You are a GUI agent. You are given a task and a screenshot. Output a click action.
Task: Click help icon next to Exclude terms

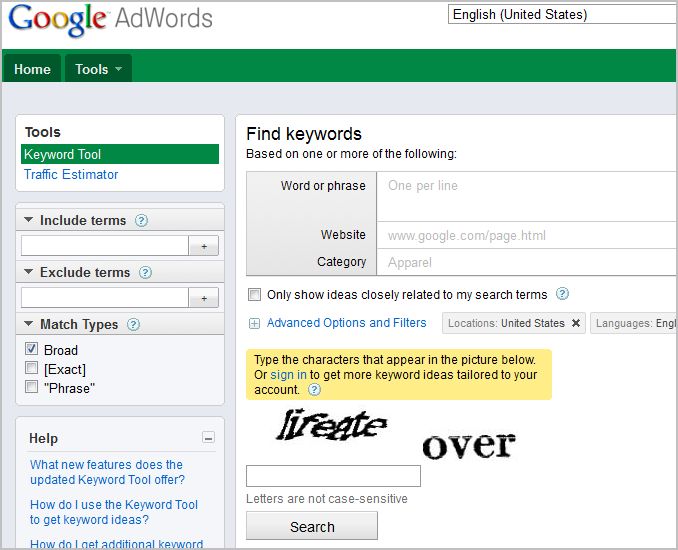pyautogui.click(x=146, y=273)
